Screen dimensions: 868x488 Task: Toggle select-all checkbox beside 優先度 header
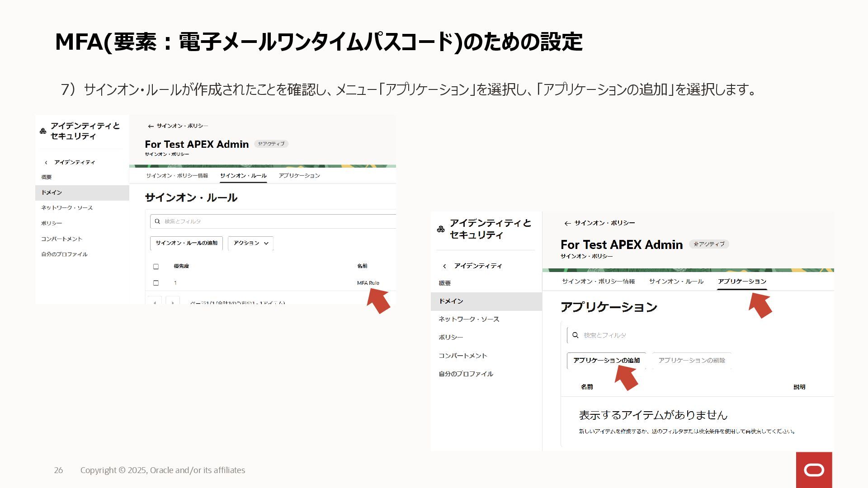click(156, 267)
